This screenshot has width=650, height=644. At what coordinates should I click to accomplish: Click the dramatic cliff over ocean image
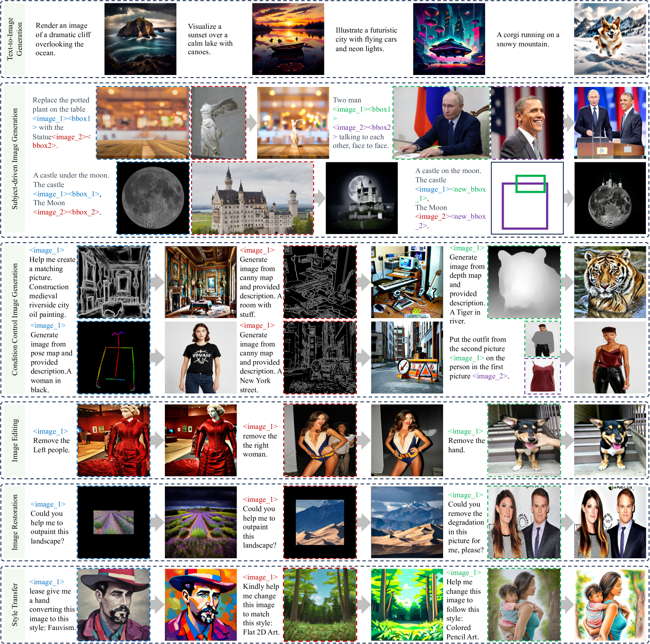140,39
